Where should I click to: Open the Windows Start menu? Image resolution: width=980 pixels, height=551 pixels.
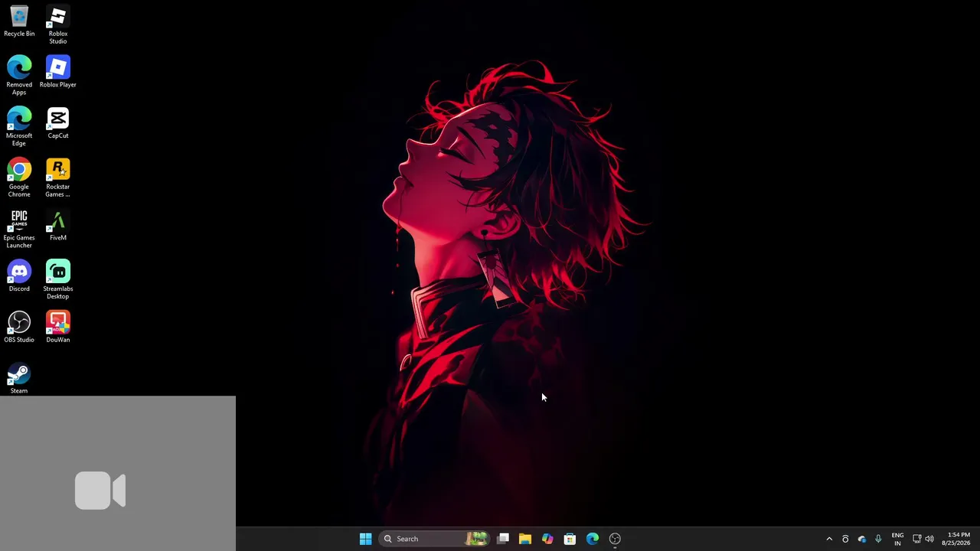365,539
